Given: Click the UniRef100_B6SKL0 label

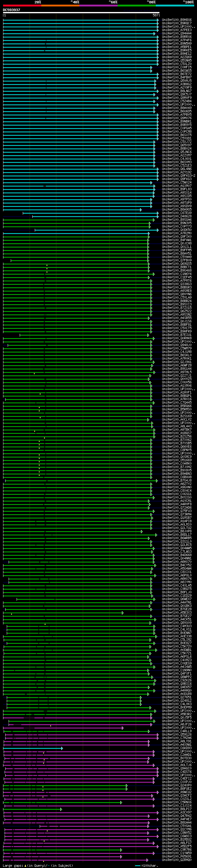Looking at the screenshot, I should point(177,355).
